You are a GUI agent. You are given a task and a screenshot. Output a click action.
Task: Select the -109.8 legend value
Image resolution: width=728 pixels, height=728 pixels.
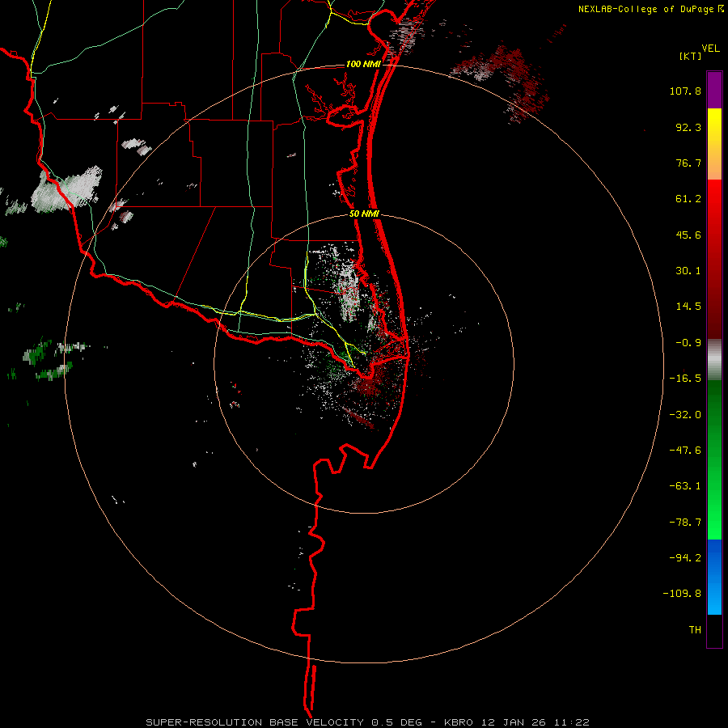[682, 594]
